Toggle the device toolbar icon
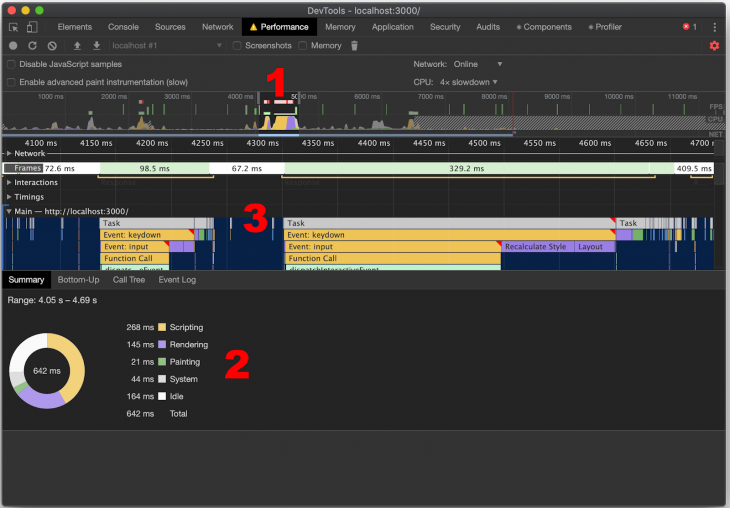This screenshot has width=730, height=508. coord(32,27)
